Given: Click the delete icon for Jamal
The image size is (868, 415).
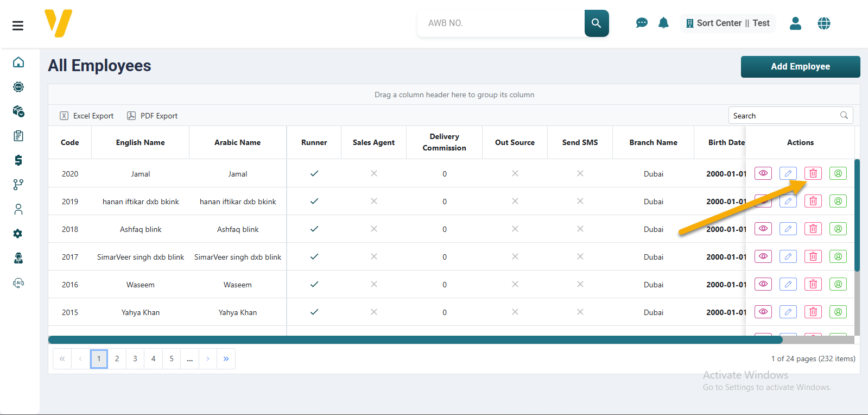Looking at the screenshot, I should click(x=813, y=173).
